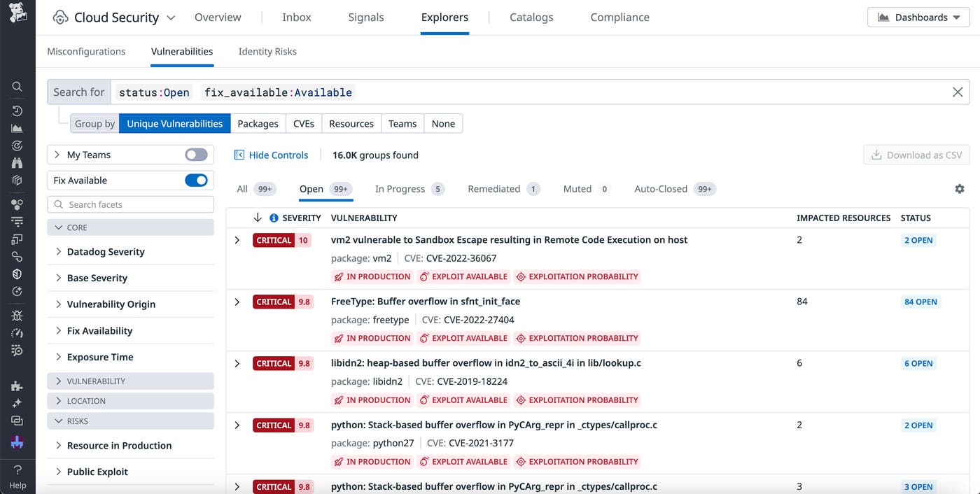Viewport: 980px width, 494px height.
Task: Click the info icon beside the SEVERITY header
Action: pyautogui.click(x=272, y=218)
